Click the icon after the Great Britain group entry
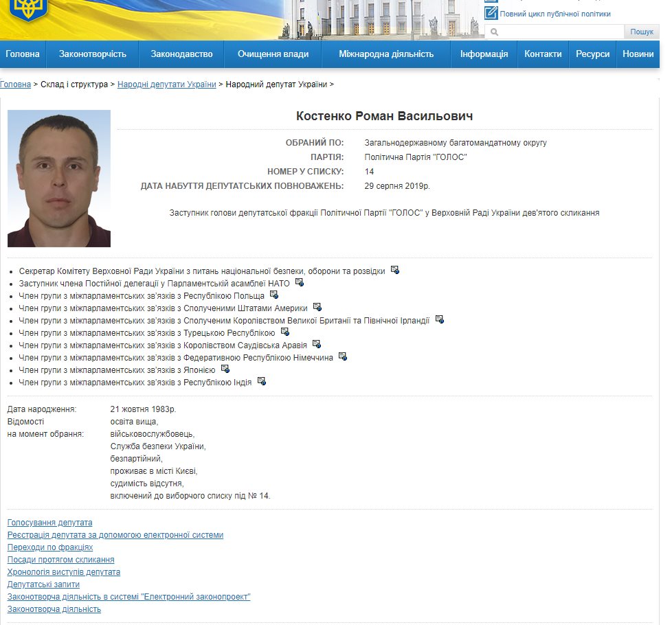Image resolution: width=672 pixels, height=625 pixels. click(440, 319)
